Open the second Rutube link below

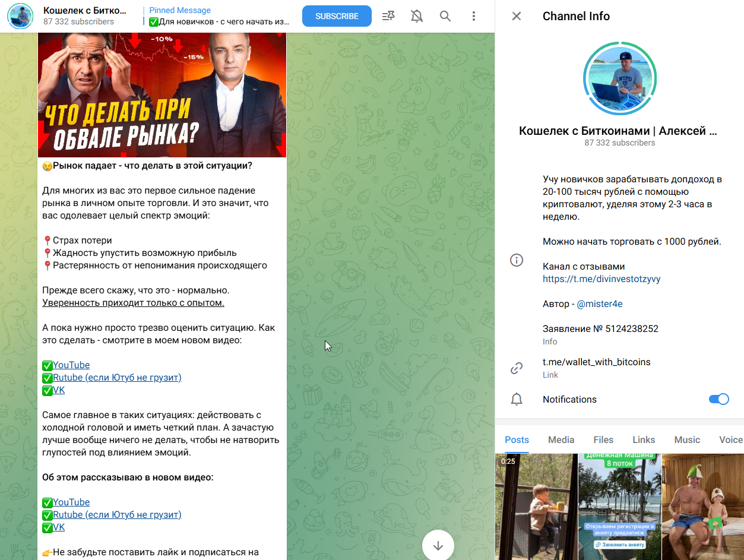pos(117,515)
